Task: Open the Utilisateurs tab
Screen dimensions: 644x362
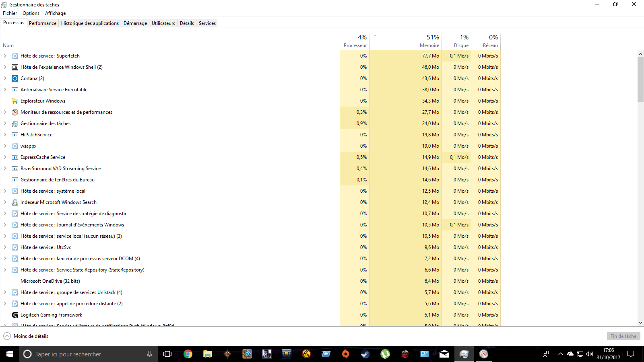Action: 163,23
